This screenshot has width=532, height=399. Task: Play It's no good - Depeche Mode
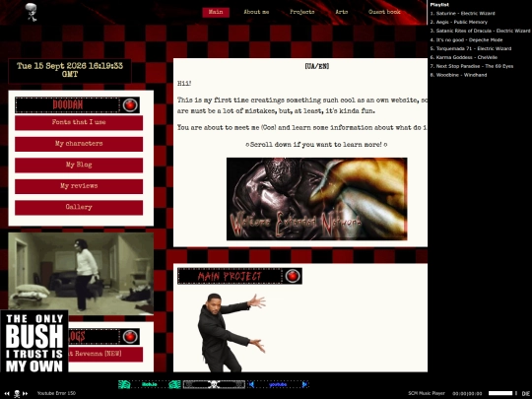pos(466,40)
